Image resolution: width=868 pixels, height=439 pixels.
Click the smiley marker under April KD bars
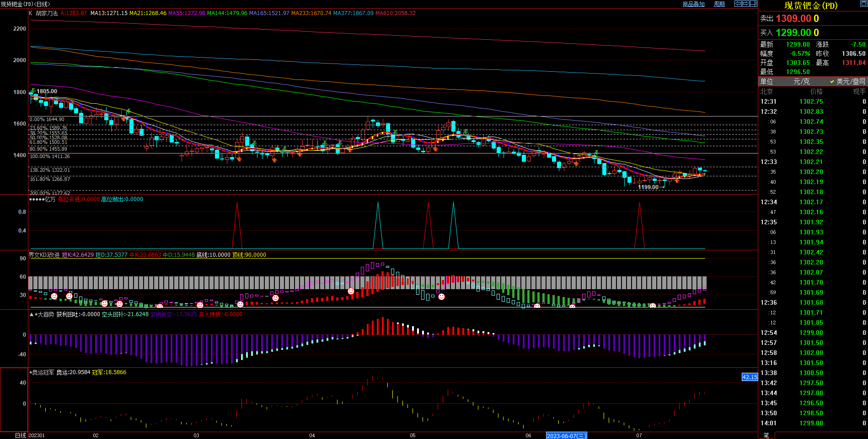(351, 291)
